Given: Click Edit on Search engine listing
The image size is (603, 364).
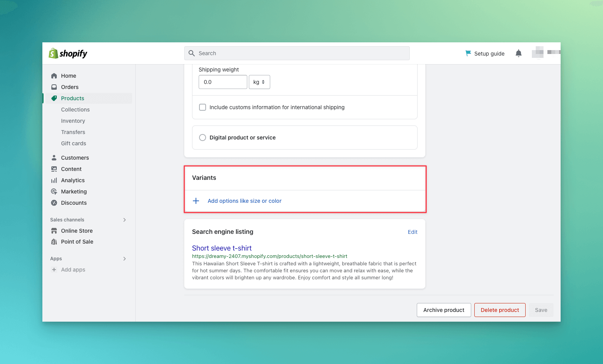Looking at the screenshot, I should coord(412,232).
